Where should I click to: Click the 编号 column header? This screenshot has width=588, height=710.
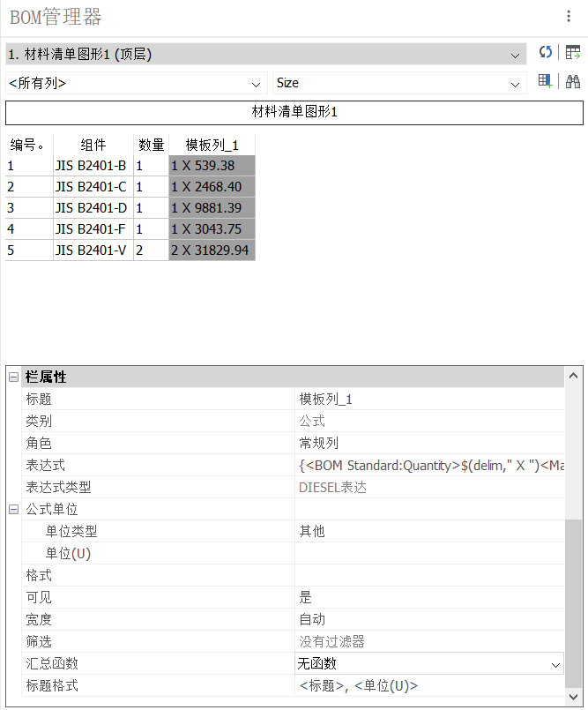[29, 145]
